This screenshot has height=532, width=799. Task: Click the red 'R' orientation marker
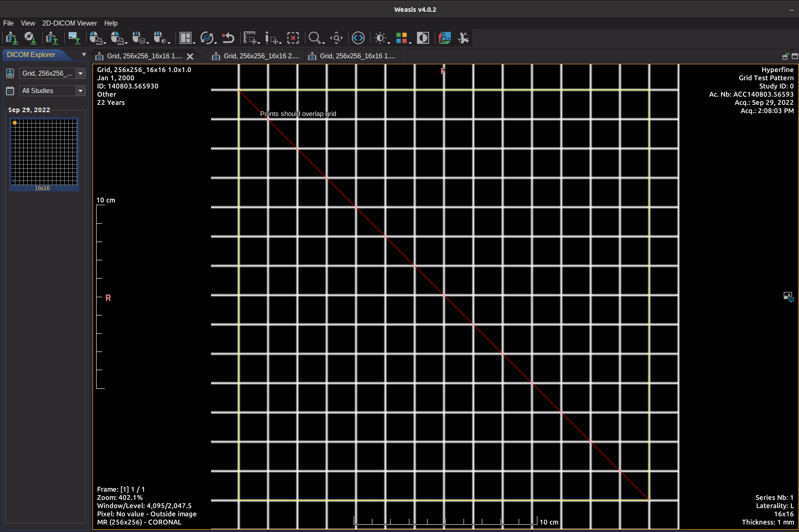[108, 298]
